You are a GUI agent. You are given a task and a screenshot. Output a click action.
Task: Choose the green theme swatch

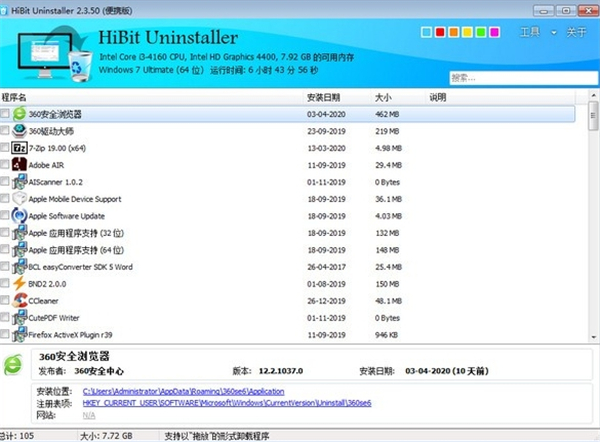coord(481,32)
